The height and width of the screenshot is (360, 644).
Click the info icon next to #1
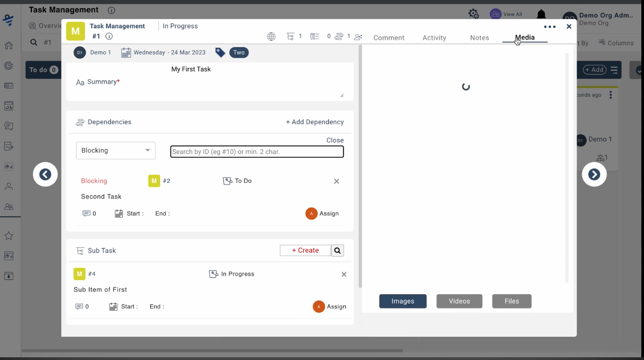[x=109, y=36]
